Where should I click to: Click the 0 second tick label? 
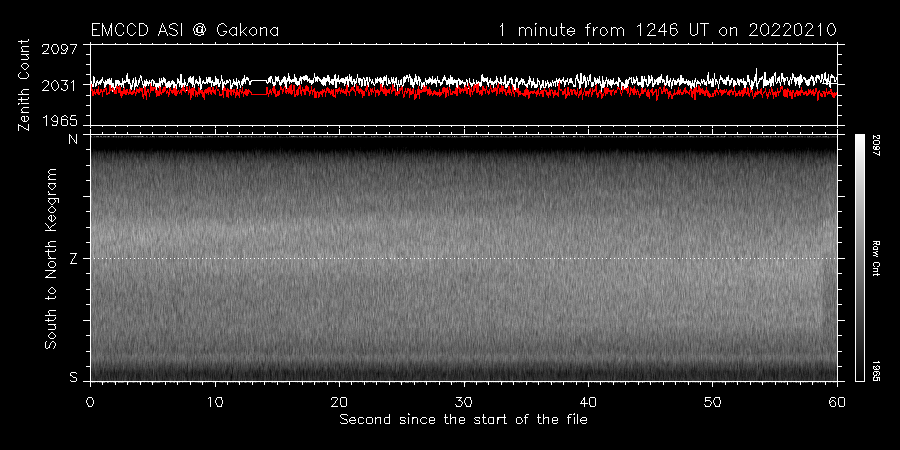[90, 402]
